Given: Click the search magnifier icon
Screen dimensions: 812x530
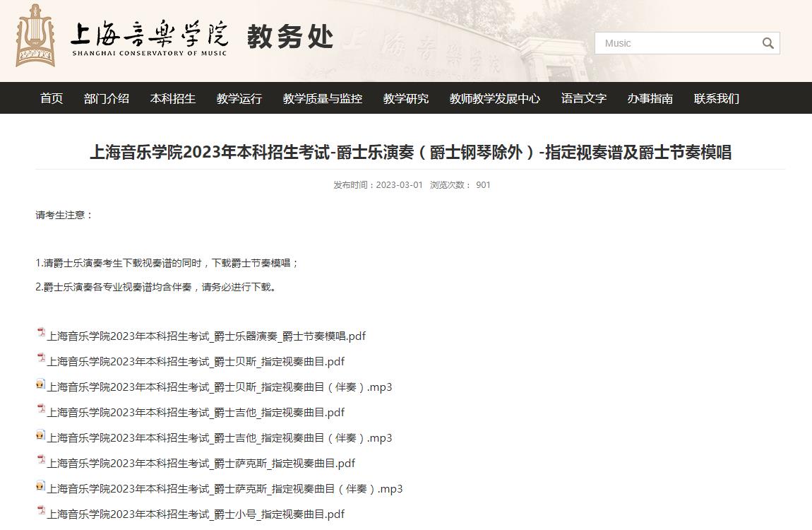Looking at the screenshot, I should click(x=768, y=44).
